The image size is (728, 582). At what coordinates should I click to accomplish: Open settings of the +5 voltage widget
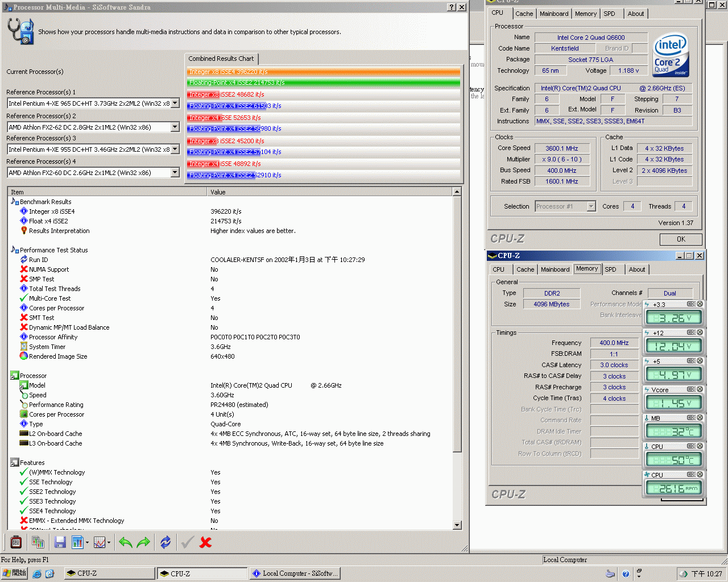coord(691,361)
